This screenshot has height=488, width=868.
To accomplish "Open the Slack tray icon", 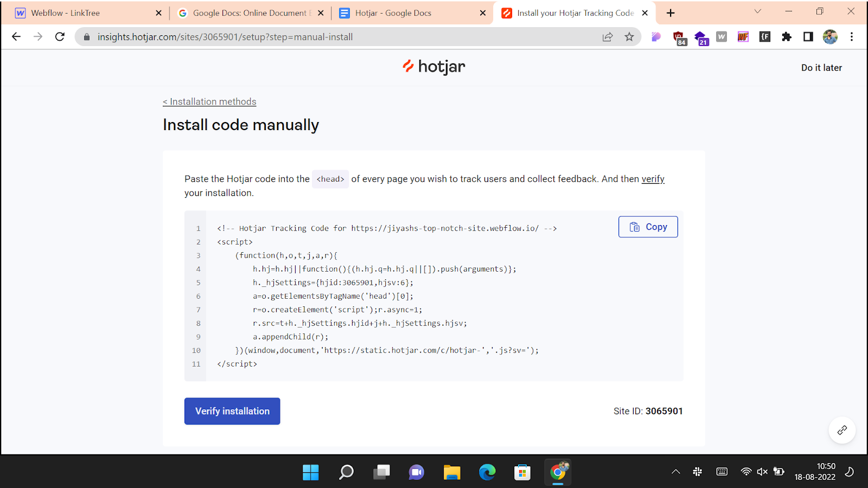I will 698,472.
